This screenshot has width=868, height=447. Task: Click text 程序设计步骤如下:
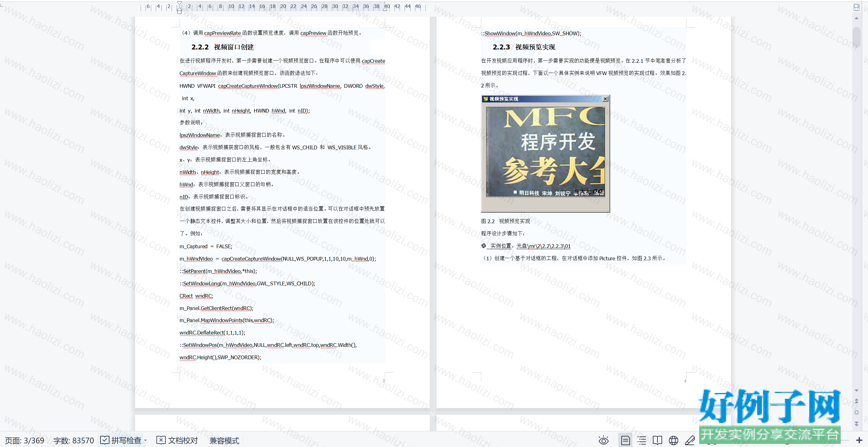(x=503, y=233)
